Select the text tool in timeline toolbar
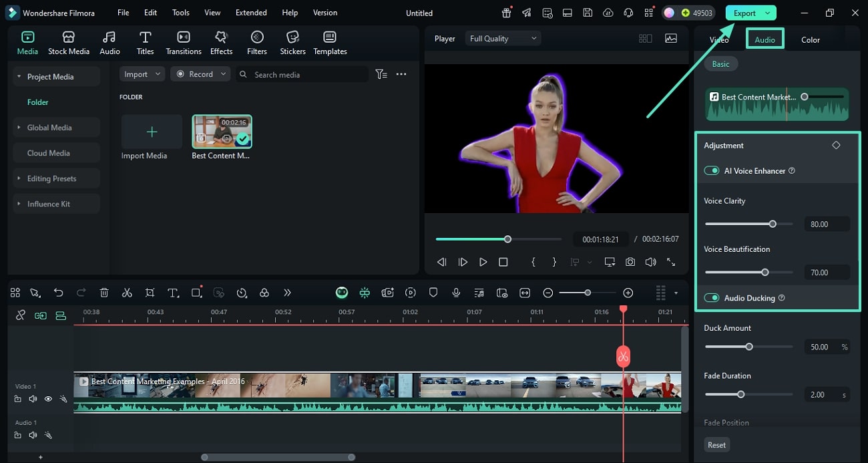Image resolution: width=868 pixels, height=463 pixels. click(173, 293)
